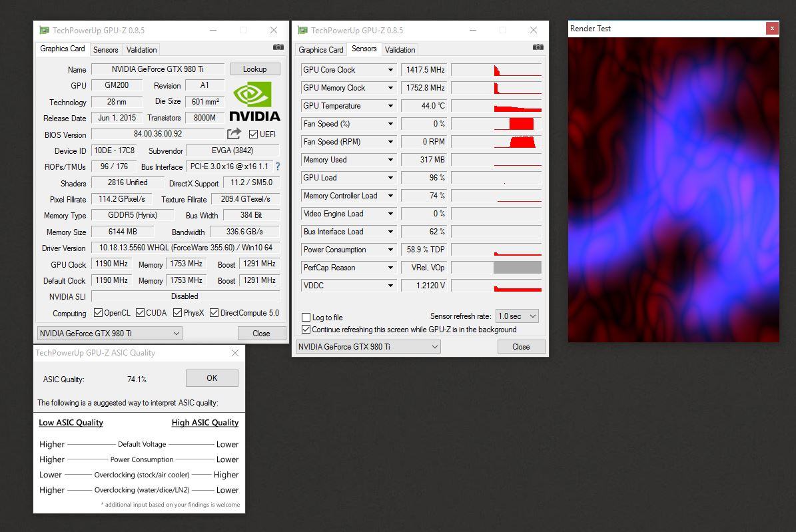
Task: Toggle the OpenCL checkbox
Action: [98, 313]
